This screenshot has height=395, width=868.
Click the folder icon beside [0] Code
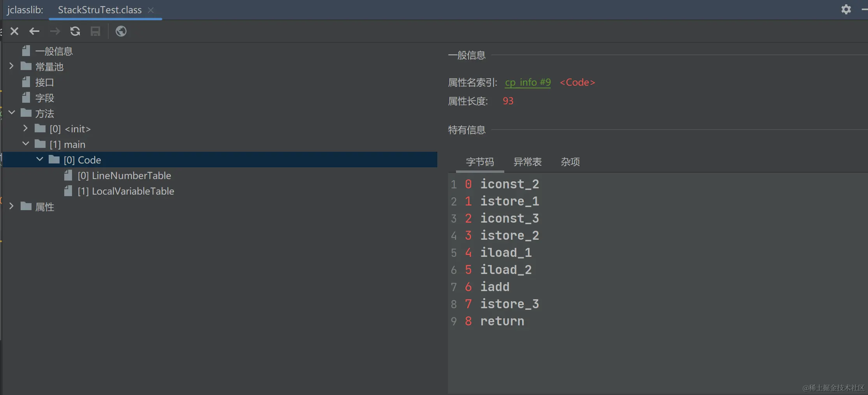click(x=54, y=160)
